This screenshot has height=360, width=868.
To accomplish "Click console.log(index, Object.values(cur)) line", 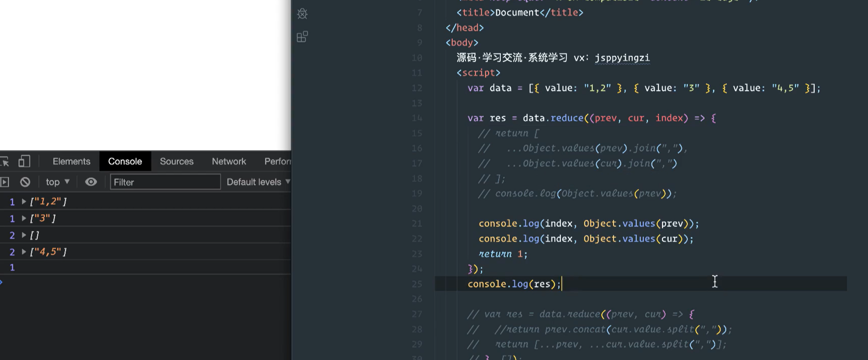I will (x=586, y=239).
